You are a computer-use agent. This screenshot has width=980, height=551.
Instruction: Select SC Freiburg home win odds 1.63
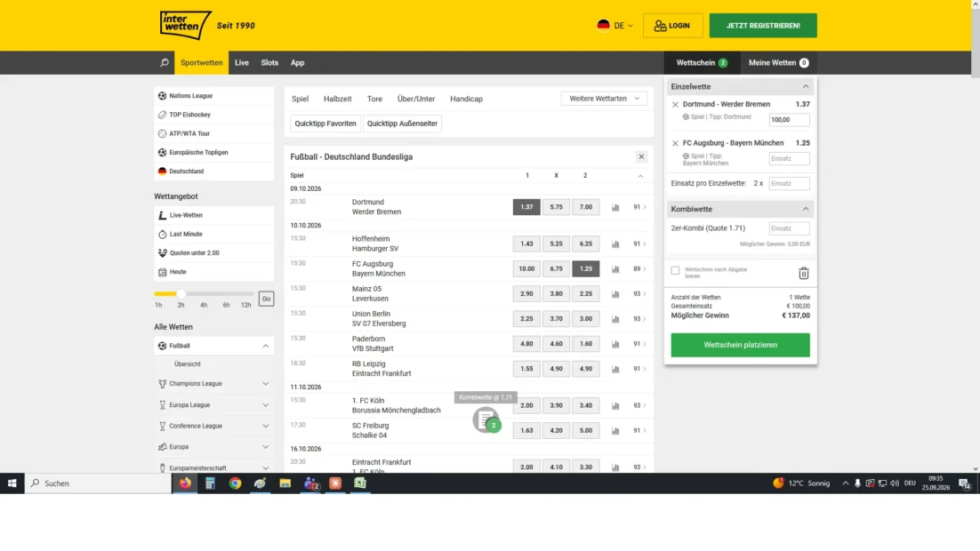pyautogui.click(x=526, y=431)
